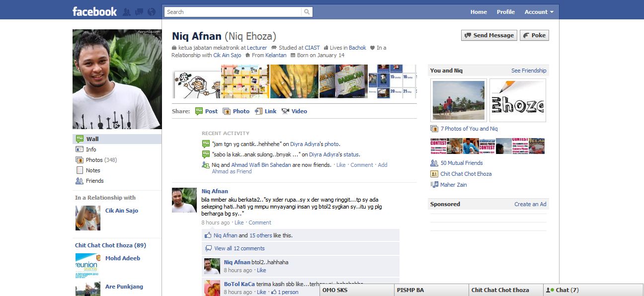Click the Send Message button
This screenshot has width=644, height=296.
(489, 35)
